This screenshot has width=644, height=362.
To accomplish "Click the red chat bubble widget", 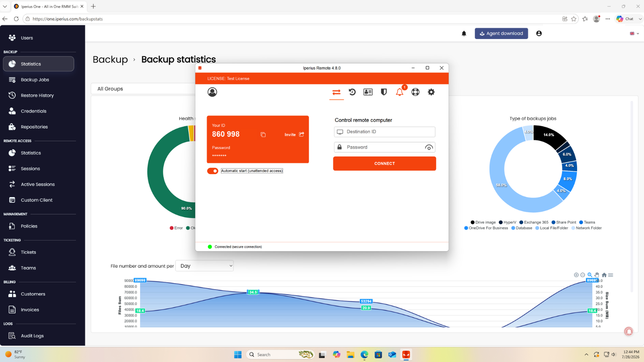I will click(x=629, y=331).
